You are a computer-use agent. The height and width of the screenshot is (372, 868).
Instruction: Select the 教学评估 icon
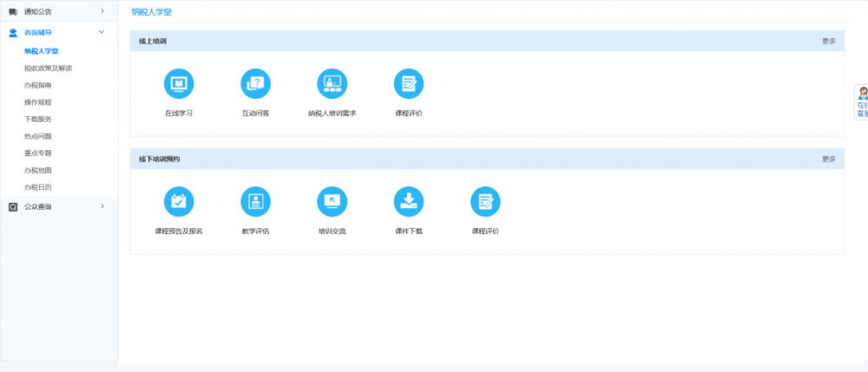[255, 202]
